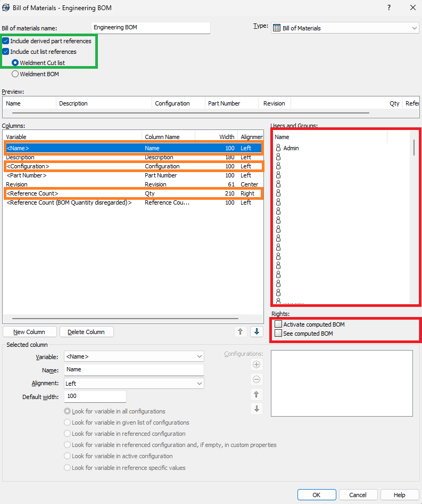Open the Type dropdown list
This screenshot has width=422, height=504.
414,28
